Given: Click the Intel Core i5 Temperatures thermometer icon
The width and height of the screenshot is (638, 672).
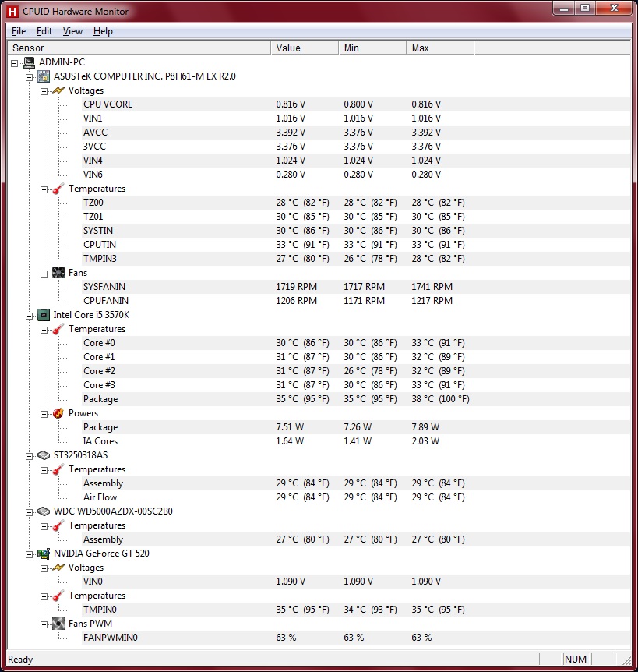Looking at the screenshot, I should 58,329.
